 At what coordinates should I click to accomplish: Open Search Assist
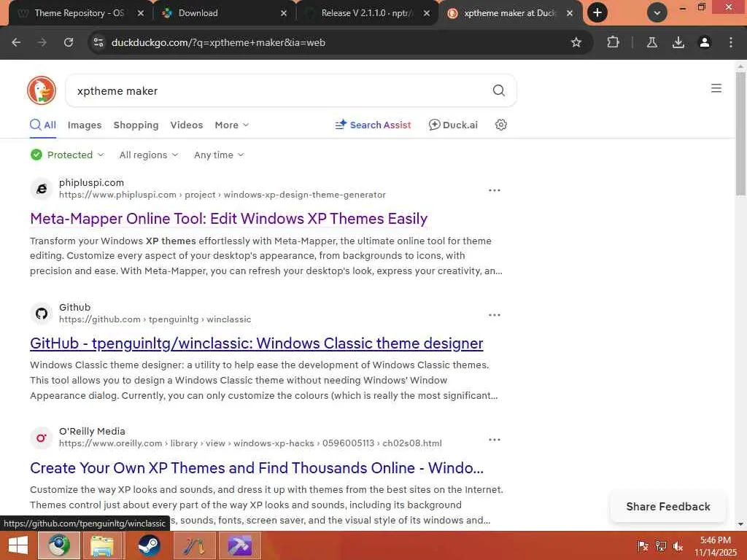coord(373,125)
